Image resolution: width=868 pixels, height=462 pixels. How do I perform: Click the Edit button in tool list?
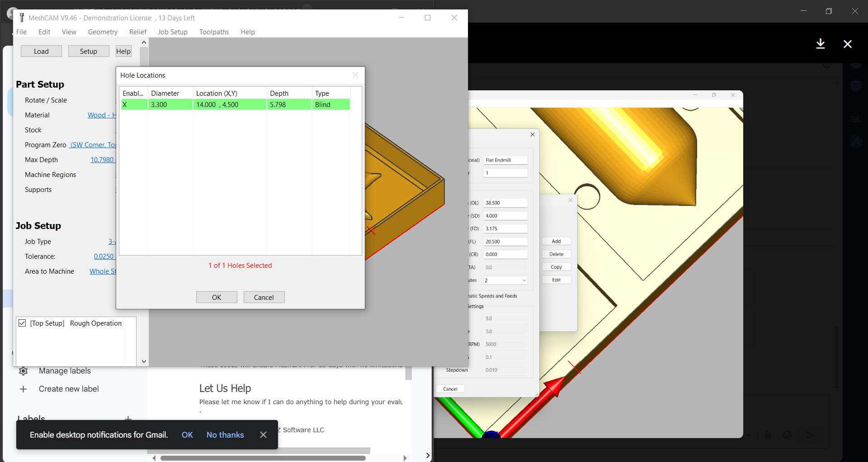(557, 280)
